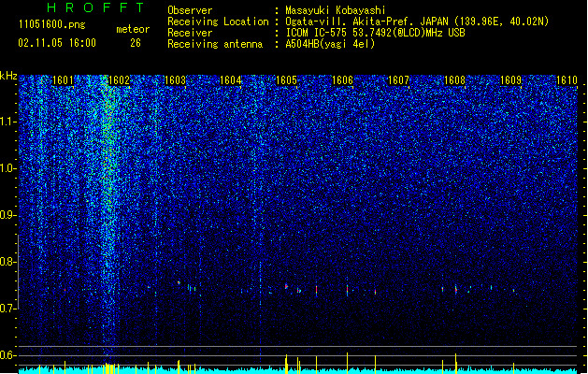Image resolution: width=588 pixels, height=374 pixels.
Task: Click the 'Receiver' field label
Action: coord(190,33)
